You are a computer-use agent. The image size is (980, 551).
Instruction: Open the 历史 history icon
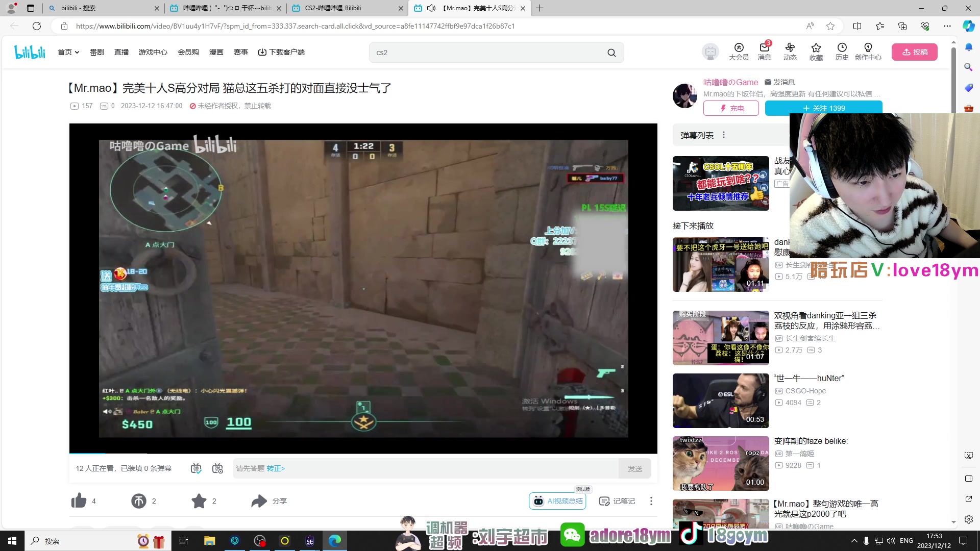click(842, 52)
